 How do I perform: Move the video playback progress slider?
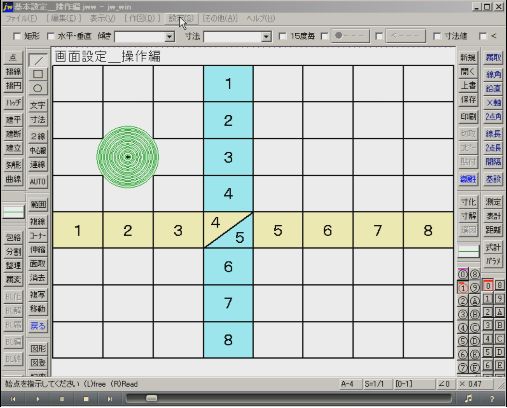[x=152, y=398]
